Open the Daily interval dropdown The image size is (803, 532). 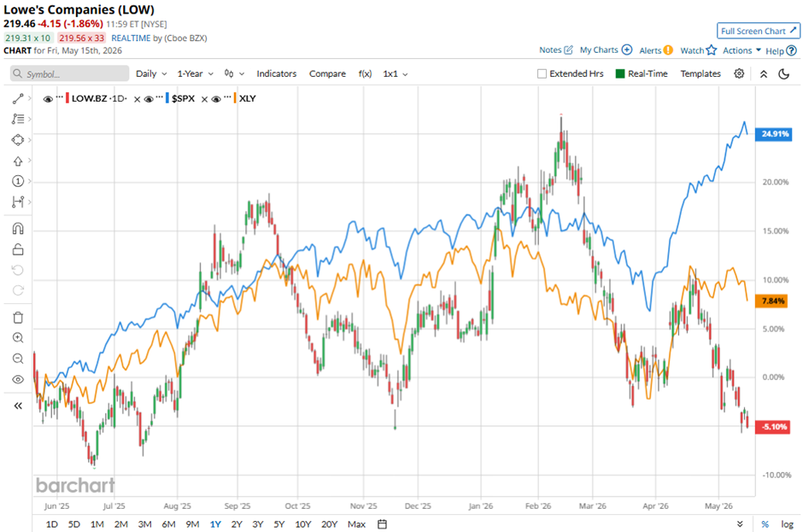coord(151,73)
